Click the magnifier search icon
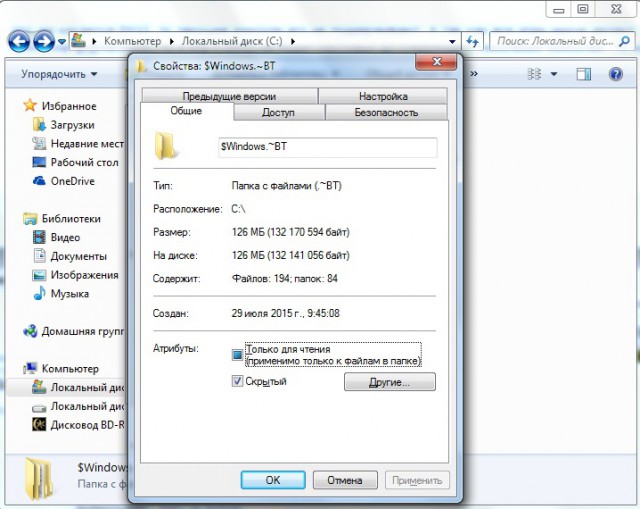 coord(624,41)
